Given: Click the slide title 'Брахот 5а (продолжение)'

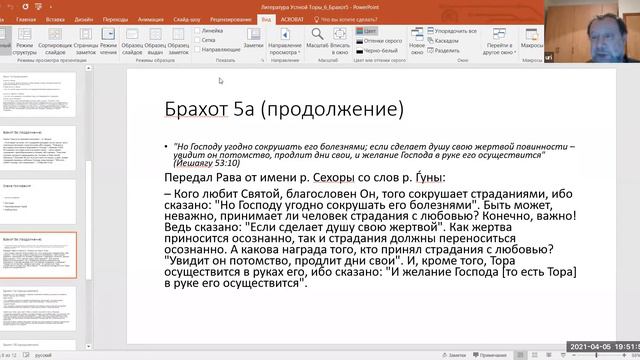Looking at the screenshot, I should click(284, 109).
